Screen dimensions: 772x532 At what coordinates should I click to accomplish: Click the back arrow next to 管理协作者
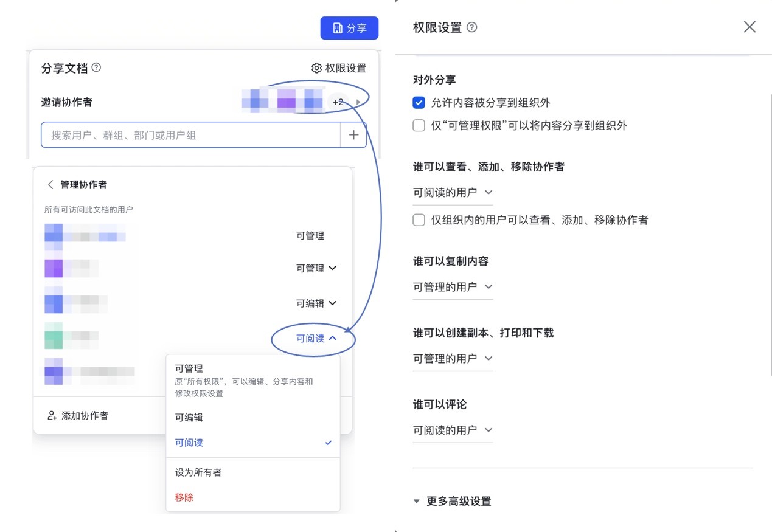coord(50,184)
